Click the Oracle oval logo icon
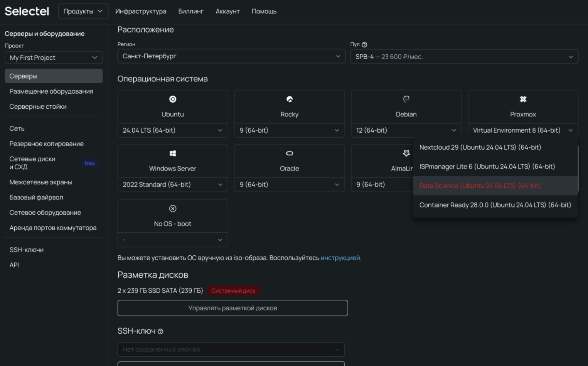The width and height of the screenshot is (588, 366). 289,153
